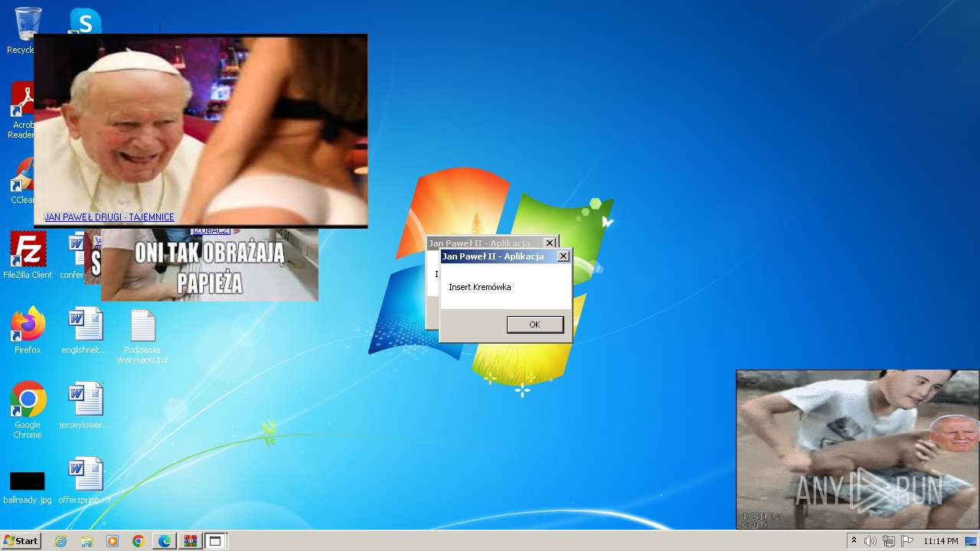Show hidden system tray icons
Image resolution: width=980 pixels, height=551 pixels.
[x=854, y=541]
